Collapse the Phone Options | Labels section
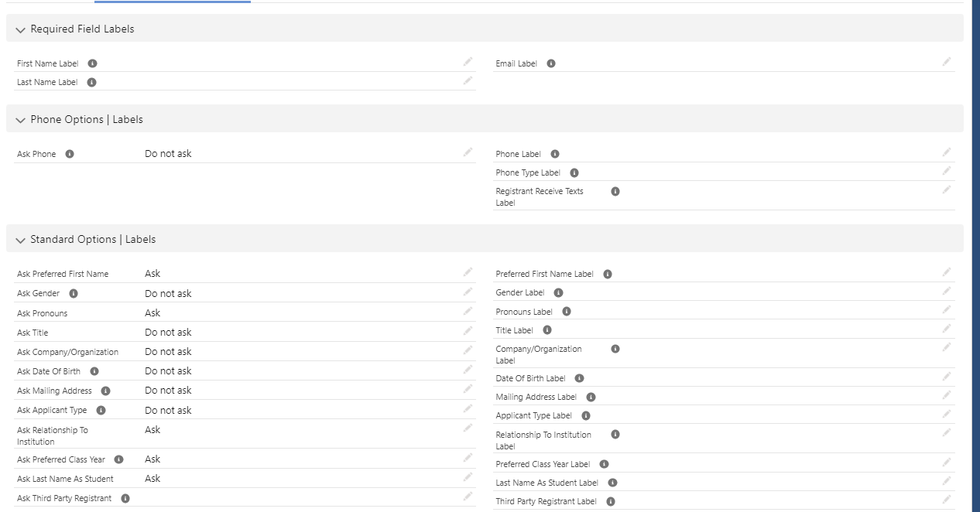 point(20,120)
